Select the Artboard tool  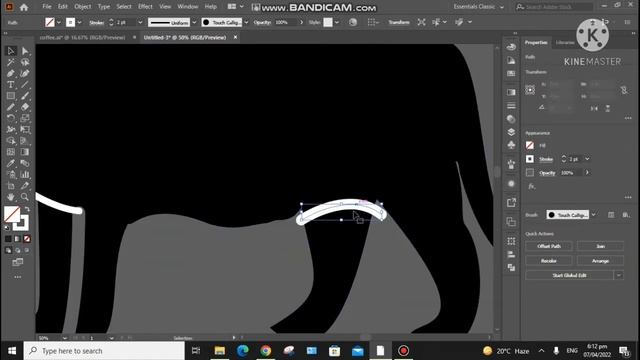coord(11,186)
